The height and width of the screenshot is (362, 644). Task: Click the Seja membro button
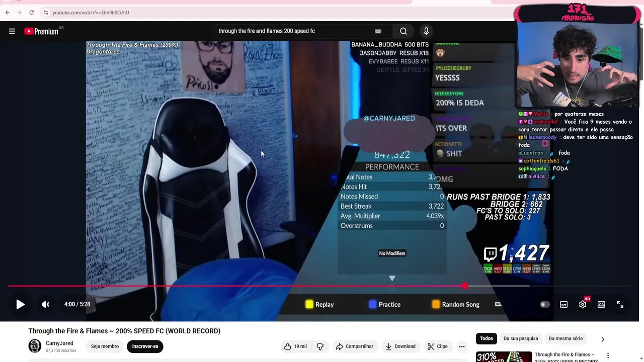point(105,346)
